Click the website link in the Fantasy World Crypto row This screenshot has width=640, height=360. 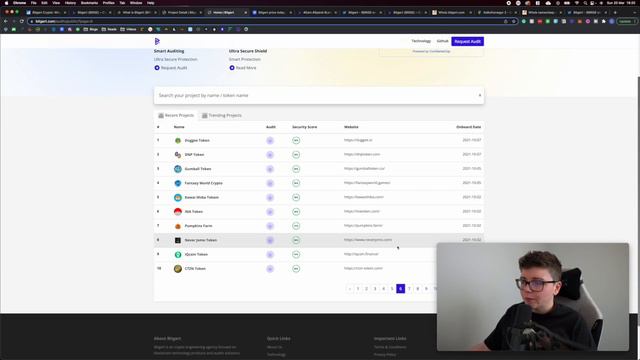[x=367, y=183]
